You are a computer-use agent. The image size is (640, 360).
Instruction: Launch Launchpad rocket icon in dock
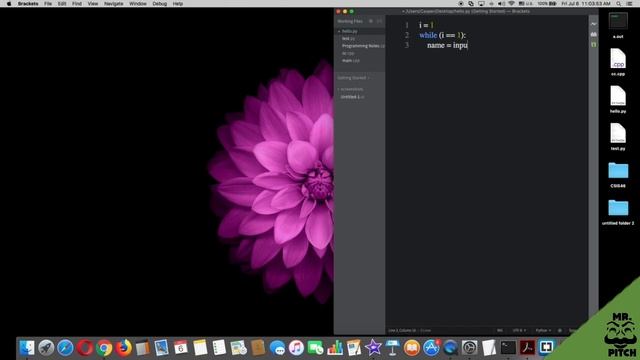coord(46,348)
